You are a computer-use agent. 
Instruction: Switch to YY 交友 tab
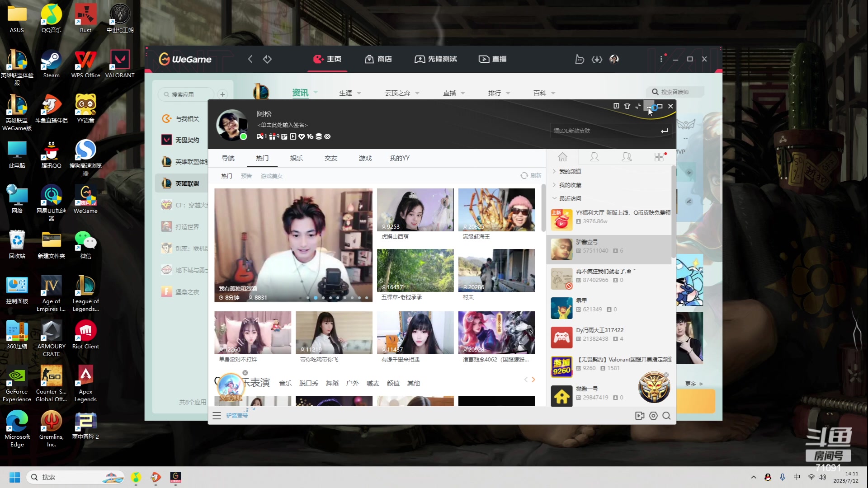(331, 158)
